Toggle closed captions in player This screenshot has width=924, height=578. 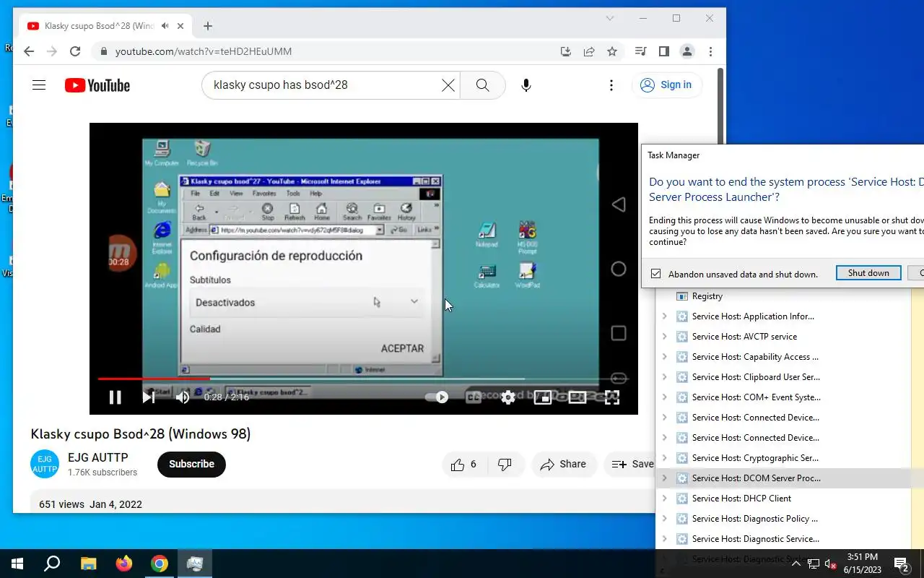pos(474,397)
